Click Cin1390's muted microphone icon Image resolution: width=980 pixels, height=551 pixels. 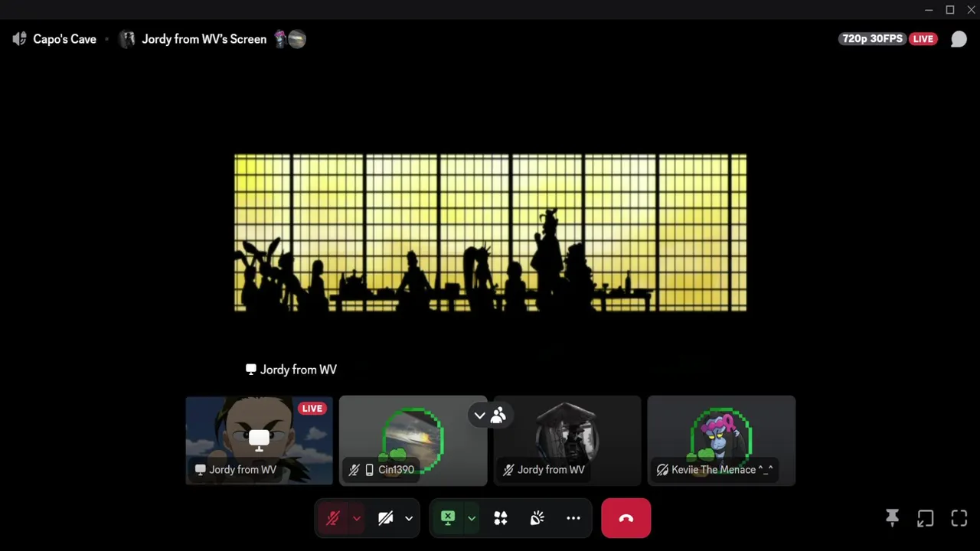click(x=354, y=470)
